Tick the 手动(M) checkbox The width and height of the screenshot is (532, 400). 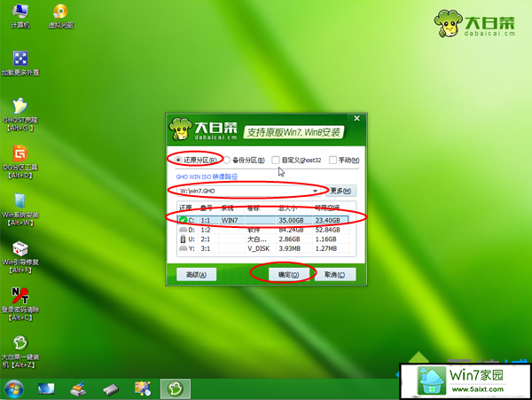[332, 160]
